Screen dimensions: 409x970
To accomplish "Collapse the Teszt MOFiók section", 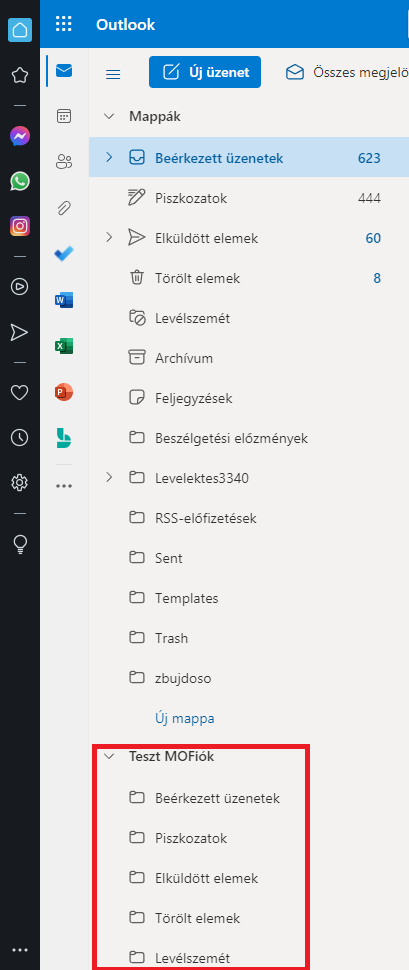I will pos(110,755).
